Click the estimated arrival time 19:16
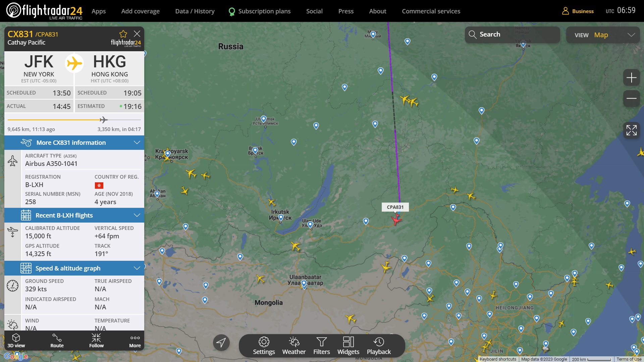 [132, 106]
